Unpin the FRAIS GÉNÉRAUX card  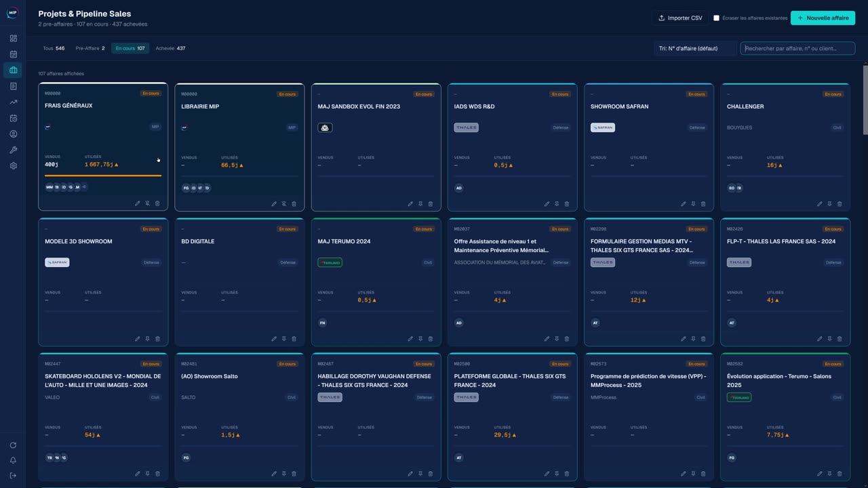click(x=147, y=203)
